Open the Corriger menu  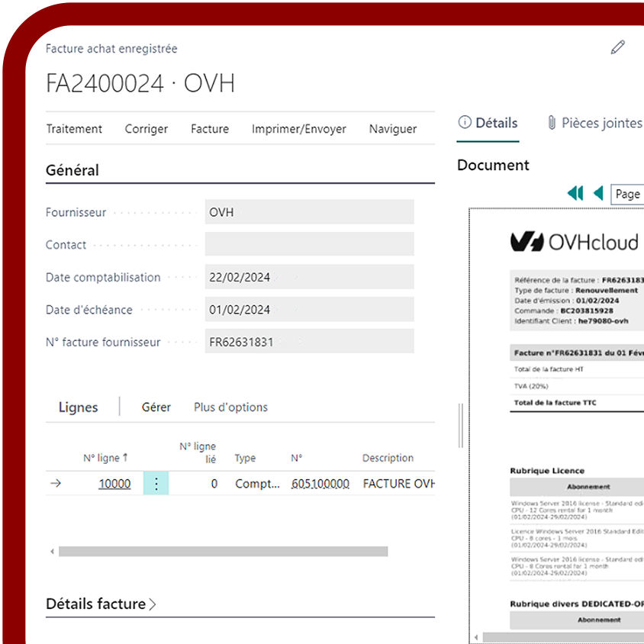(147, 129)
